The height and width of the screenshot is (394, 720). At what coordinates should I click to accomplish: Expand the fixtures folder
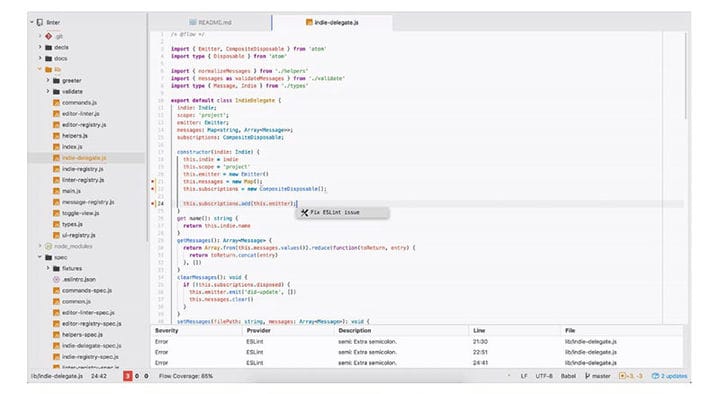point(48,268)
